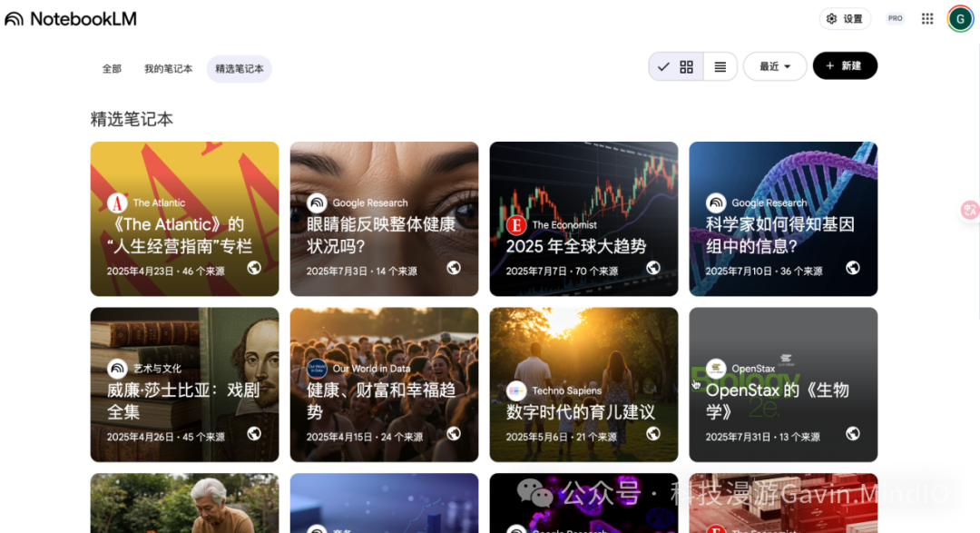Open OpenStax 的《生物学》 notebook card
This screenshot has width=980, height=533.
click(783, 385)
